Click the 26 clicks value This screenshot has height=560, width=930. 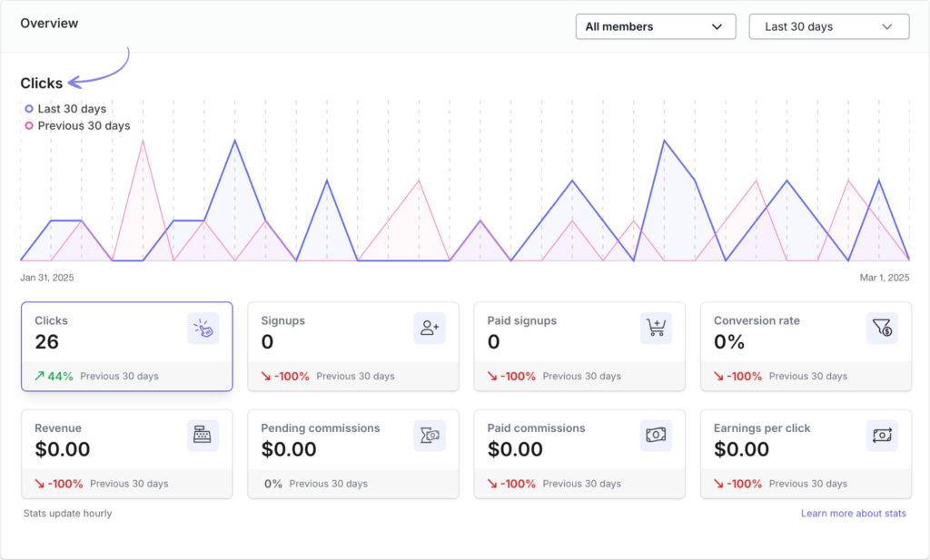[x=47, y=342]
